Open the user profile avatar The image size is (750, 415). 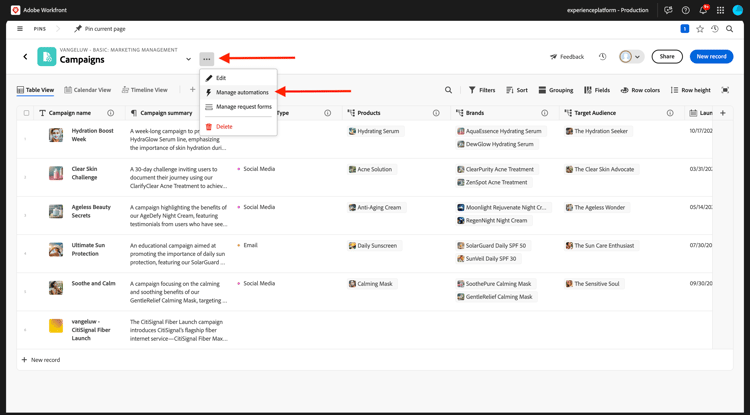coord(737,10)
